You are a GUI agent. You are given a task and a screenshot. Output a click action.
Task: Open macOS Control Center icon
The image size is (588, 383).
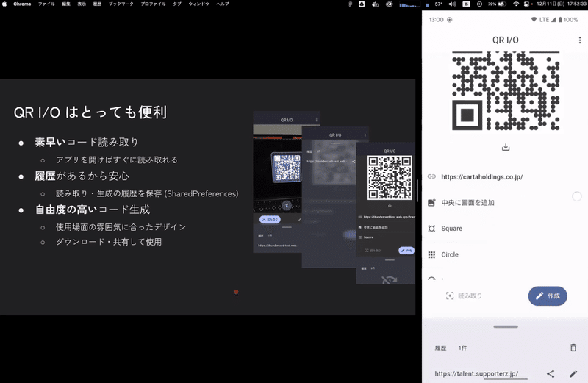(x=527, y=4)
